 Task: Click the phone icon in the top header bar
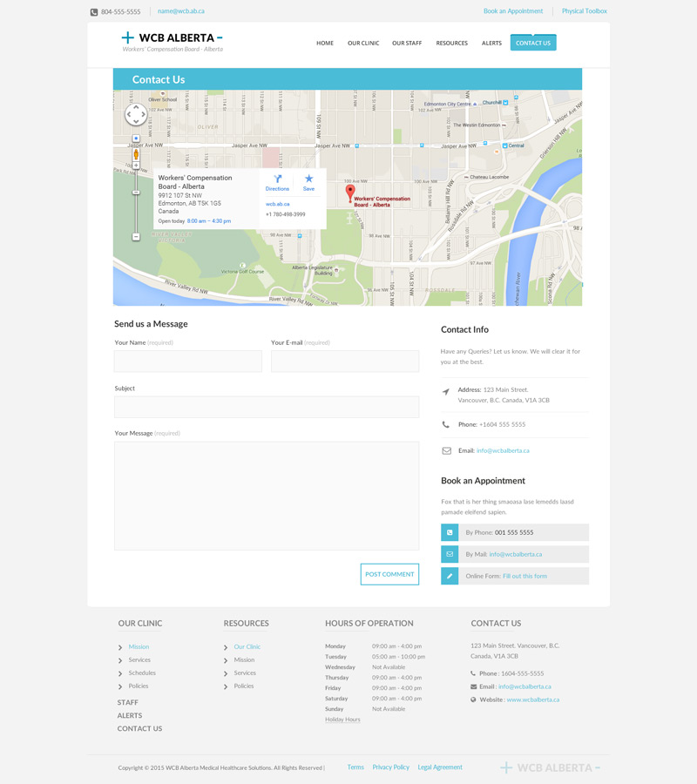coord(92,11)
